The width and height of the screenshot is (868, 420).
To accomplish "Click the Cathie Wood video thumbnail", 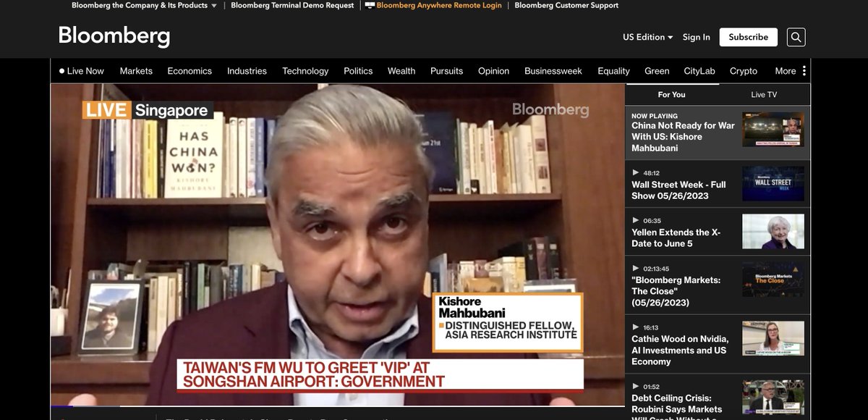I will (773, 339).
